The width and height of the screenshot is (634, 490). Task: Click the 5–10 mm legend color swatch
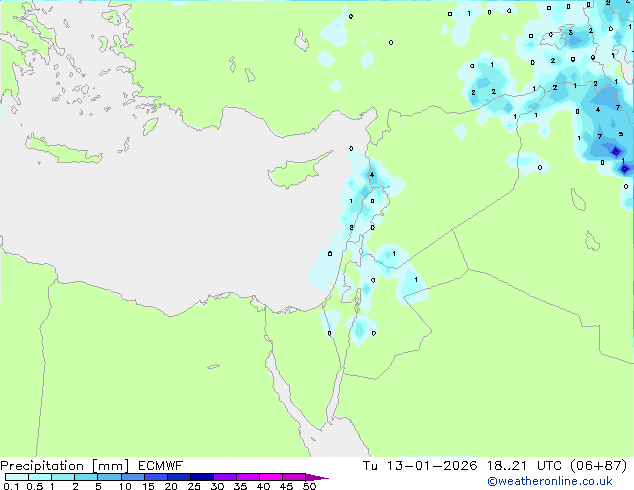click(x=110, y=477)
